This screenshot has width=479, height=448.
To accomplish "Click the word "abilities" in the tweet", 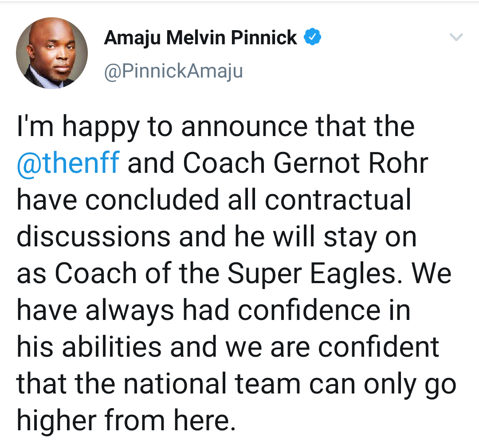I will (112, 347).
